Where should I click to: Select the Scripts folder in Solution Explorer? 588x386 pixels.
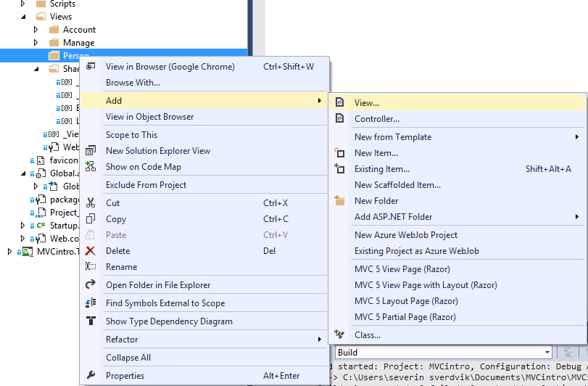[x=62, y=4]
